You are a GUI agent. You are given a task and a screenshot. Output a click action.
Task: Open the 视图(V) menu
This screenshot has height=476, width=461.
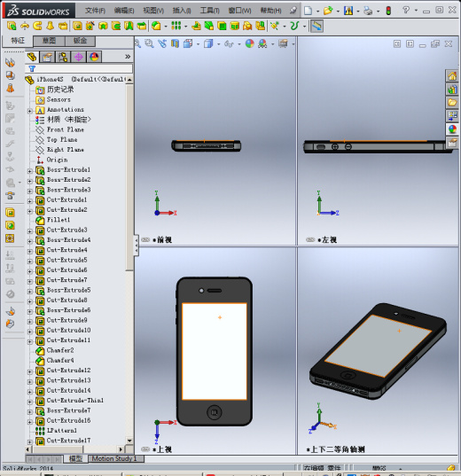click(x=153, y=11)
